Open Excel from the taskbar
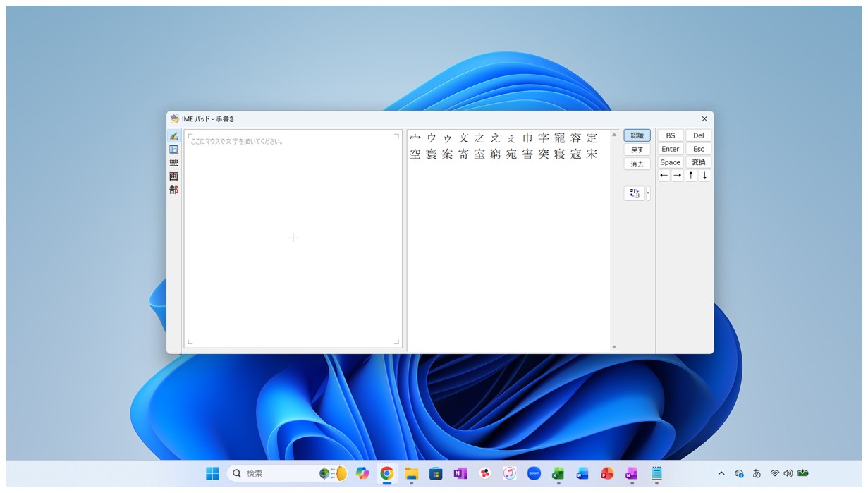868x493 pixels. coord(558,473)
